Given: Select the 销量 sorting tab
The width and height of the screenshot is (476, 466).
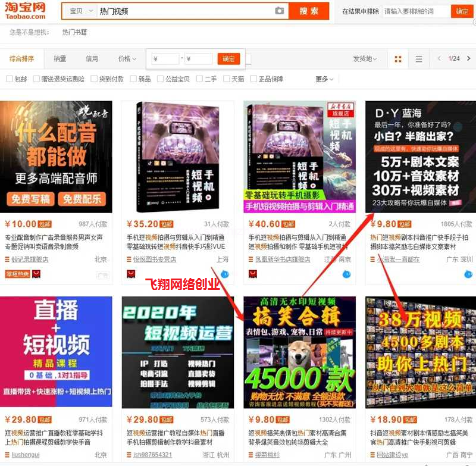Looking at the screenshot, I should point(59,59).
